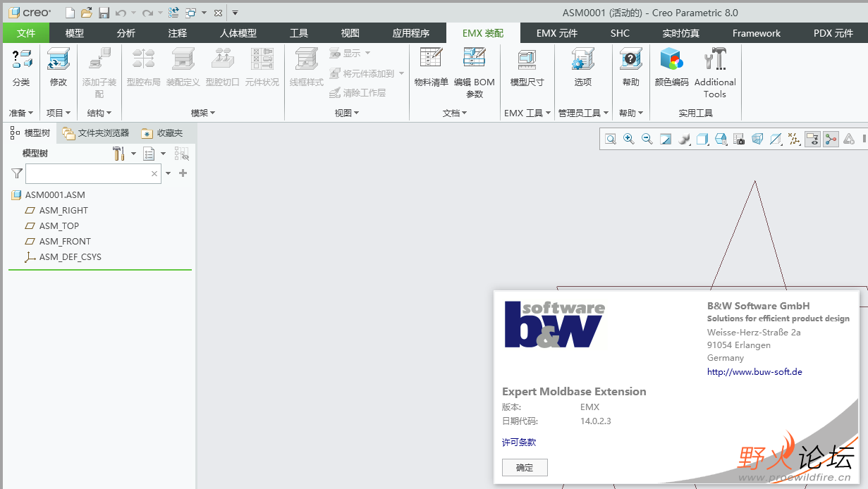Click the 帮助 help icon
Image resolution: width=868 pixels, height=489 pixels.
point(630,60)
